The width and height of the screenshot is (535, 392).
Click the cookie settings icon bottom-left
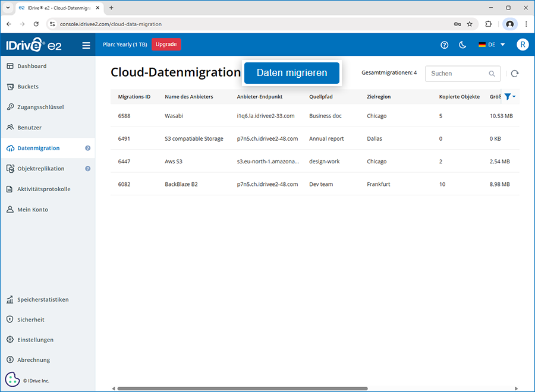pyautogui.click(x=12, y=380)
